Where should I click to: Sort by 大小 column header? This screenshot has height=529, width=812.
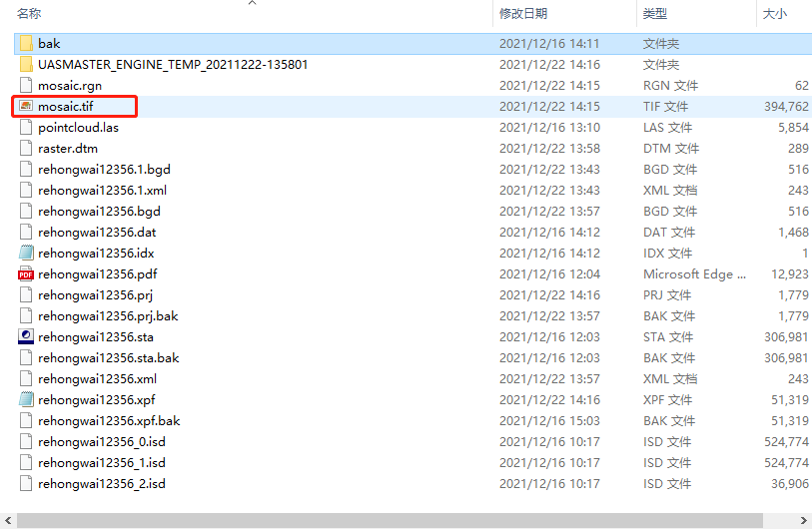tap(774, 14)
